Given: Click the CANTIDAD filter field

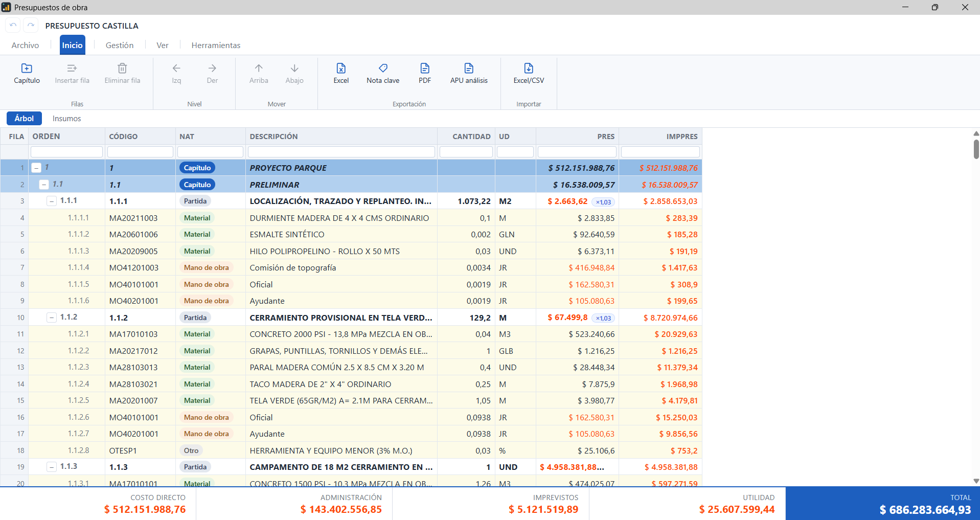Looking at the screenshot, I should pyautogui.click(x=466, y=152).
